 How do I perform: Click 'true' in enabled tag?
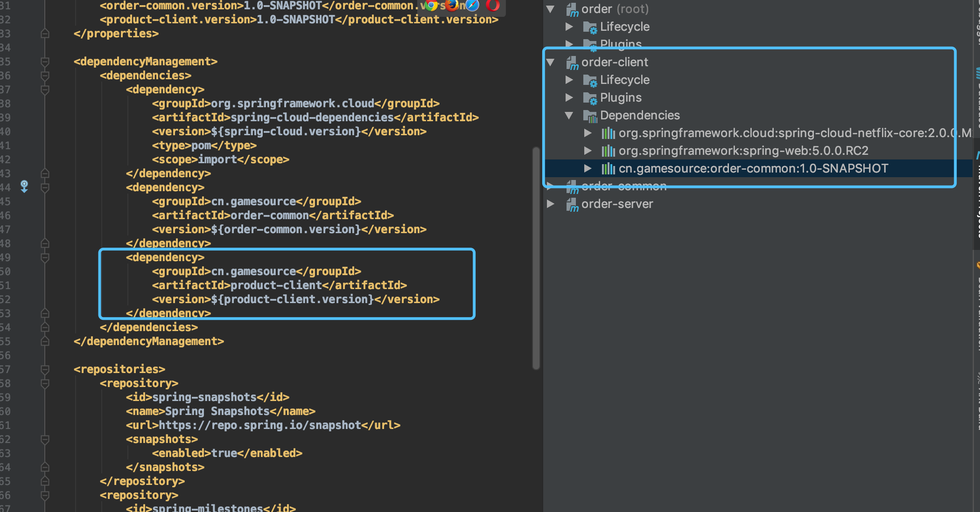click(224, 453)
